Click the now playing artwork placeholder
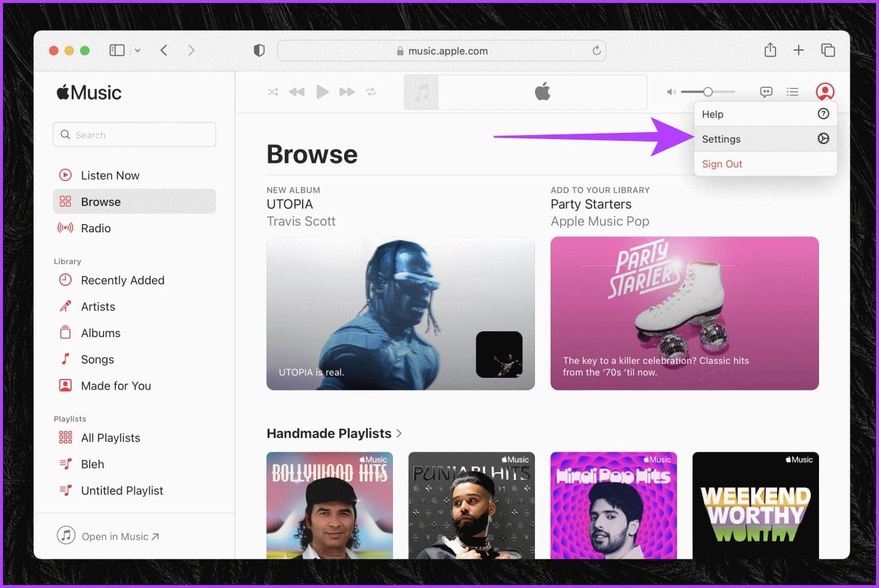The width and height of the screenshot is (879, 588). click(x=421, y=92)
